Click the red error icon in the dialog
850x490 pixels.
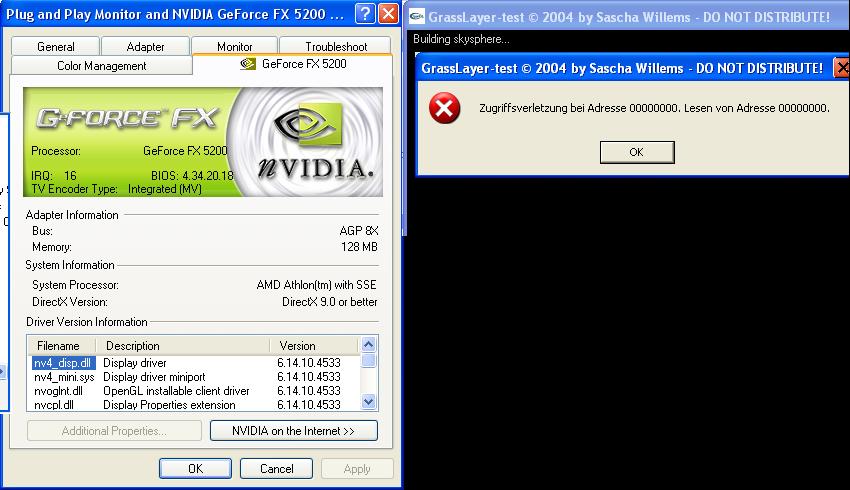(444, 108)
